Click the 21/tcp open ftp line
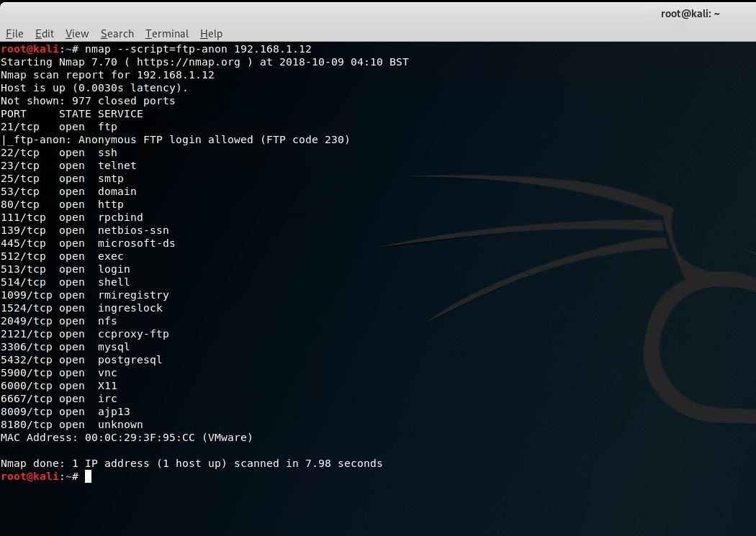756x536 pixels. (59, 127)
